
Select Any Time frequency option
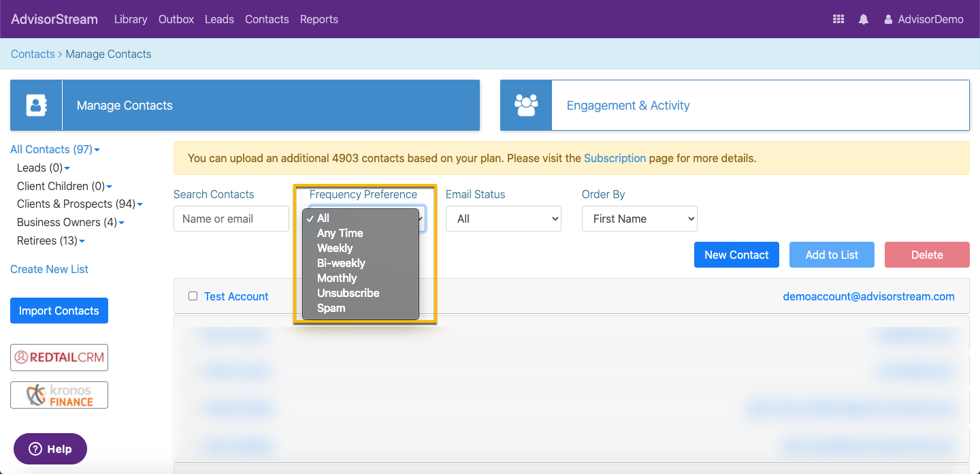coord(361,233)
